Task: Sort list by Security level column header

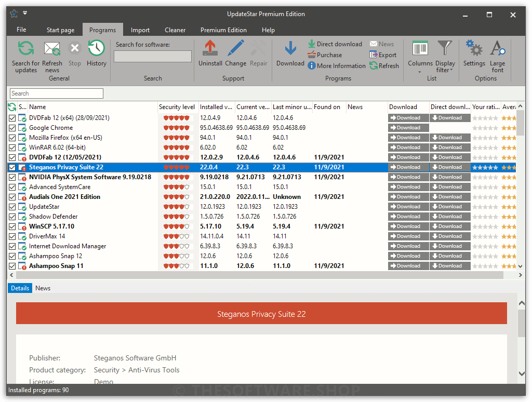Action: point(178,107)
